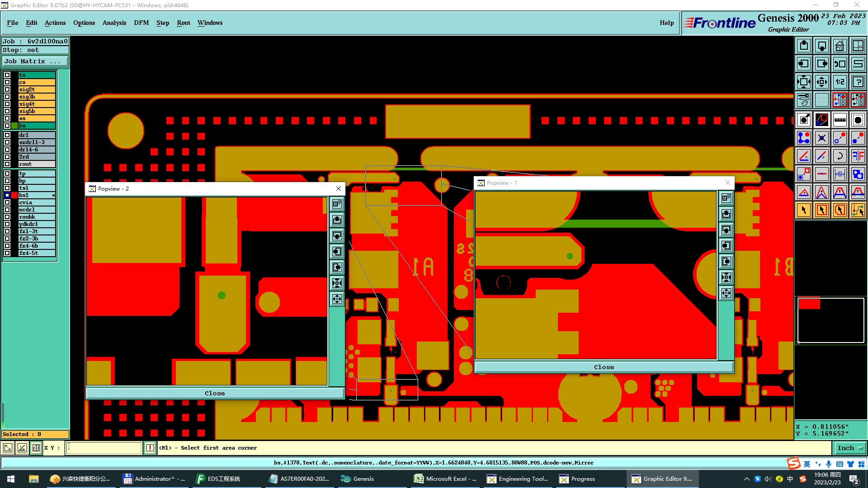The width and height of the screenshot is (868, 488).
Task: Click the X Y coordinate input field
Action: (104, 448)
